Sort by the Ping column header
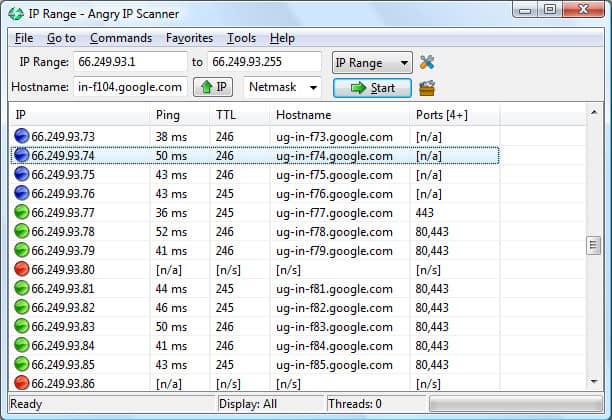The image size is (612, 420). (180, 115)
